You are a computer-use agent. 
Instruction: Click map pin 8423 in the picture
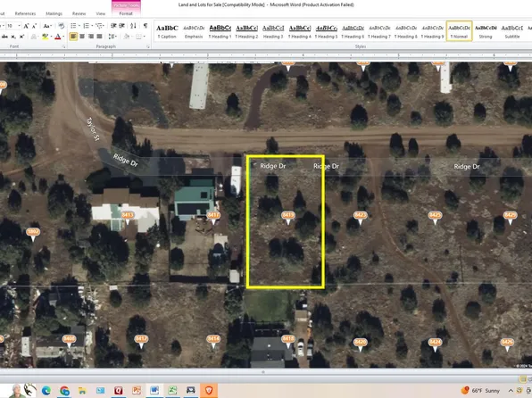pos(360,217)
